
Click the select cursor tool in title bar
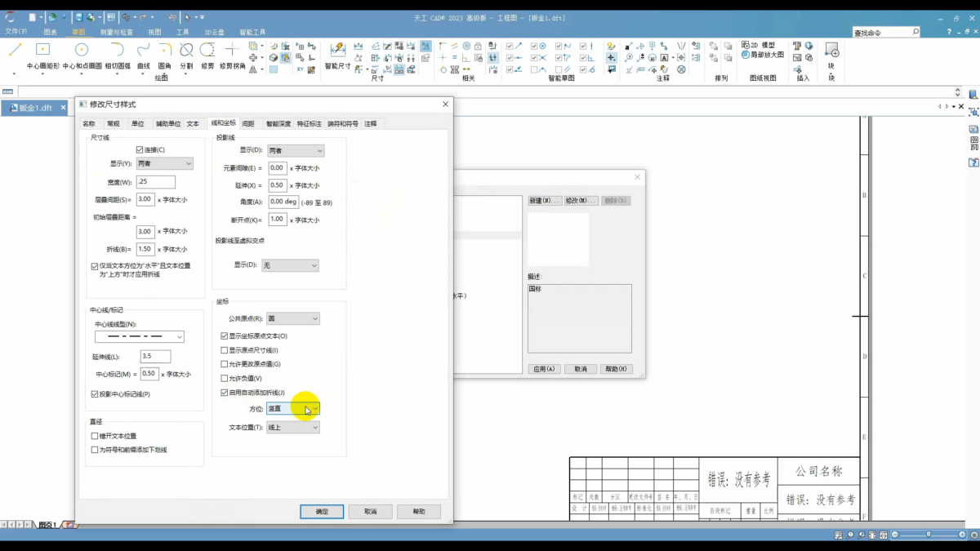coord(189,17)
